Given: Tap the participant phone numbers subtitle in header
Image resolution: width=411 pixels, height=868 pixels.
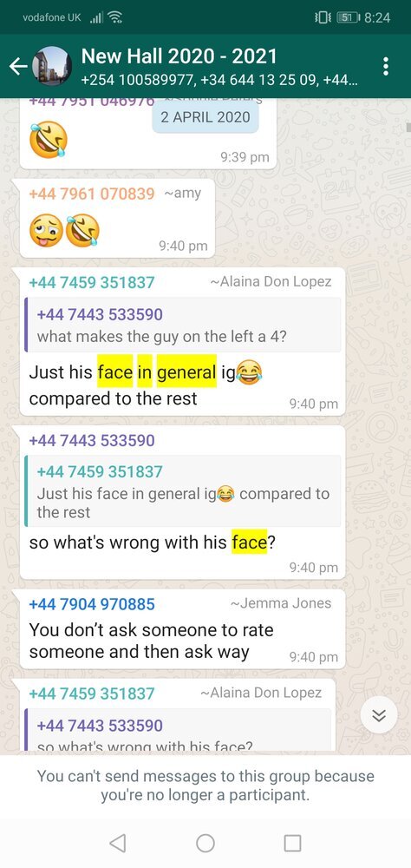Looking at the screenshot, I should click(x=219, y=81).
